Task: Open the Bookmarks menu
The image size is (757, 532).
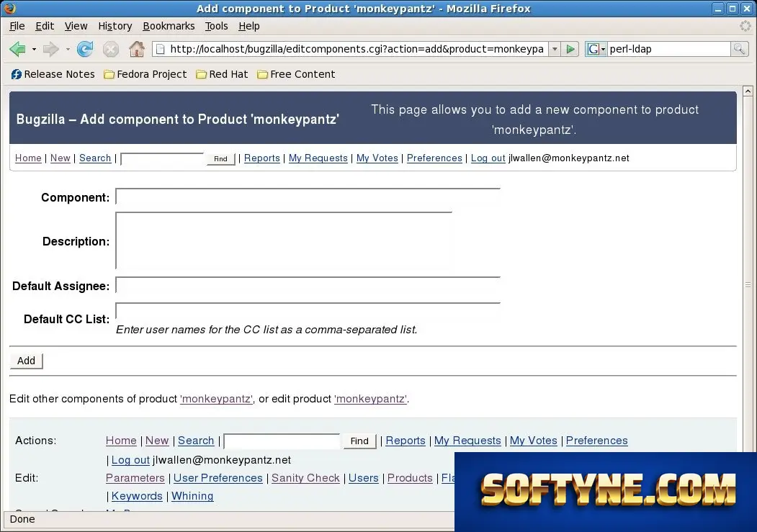Action: [x=169, y=26]
